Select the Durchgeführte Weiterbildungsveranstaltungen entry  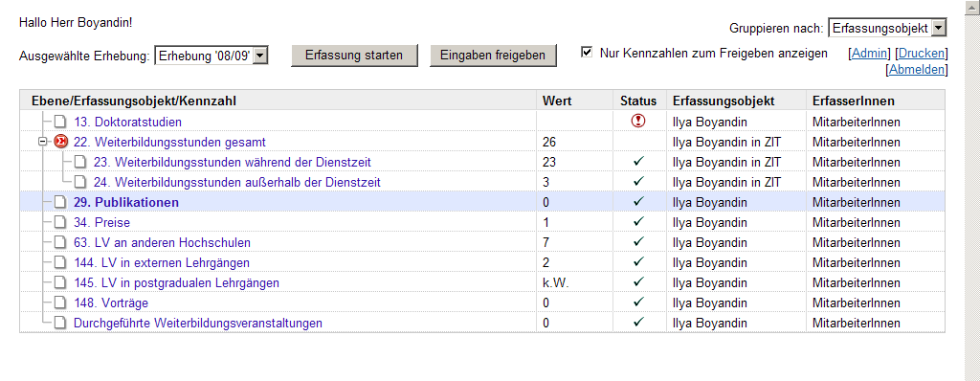pyautogui.click(x=198, y=324)
